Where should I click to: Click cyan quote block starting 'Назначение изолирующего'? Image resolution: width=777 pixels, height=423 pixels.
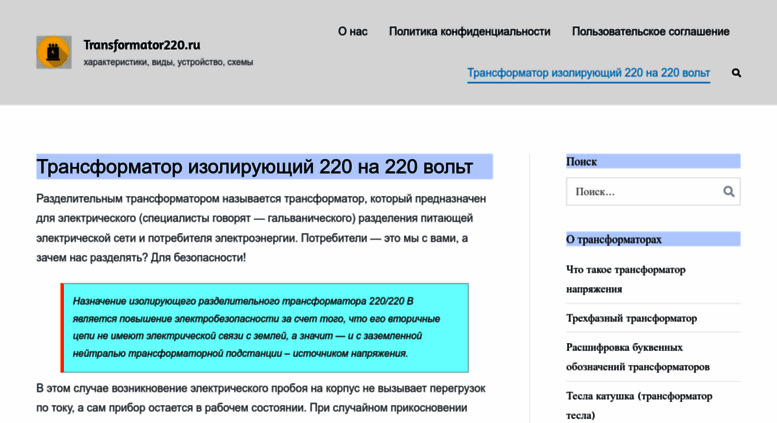(265, 327)
